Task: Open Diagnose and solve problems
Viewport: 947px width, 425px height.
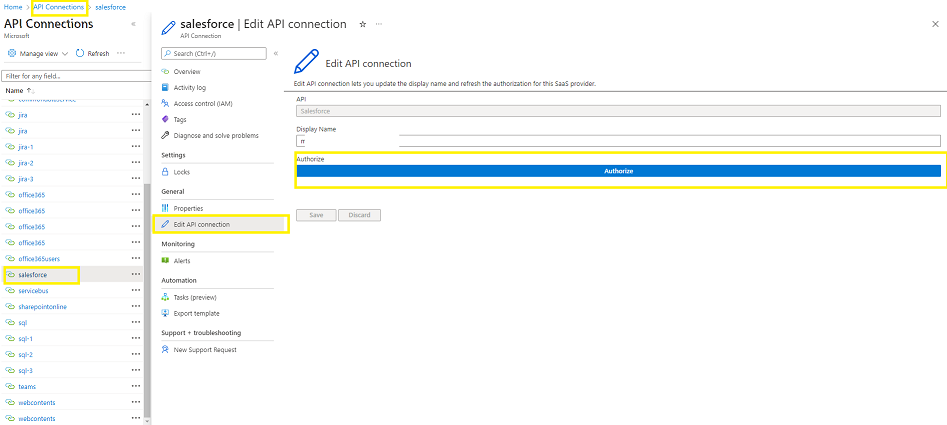Action: coord(216,136)
